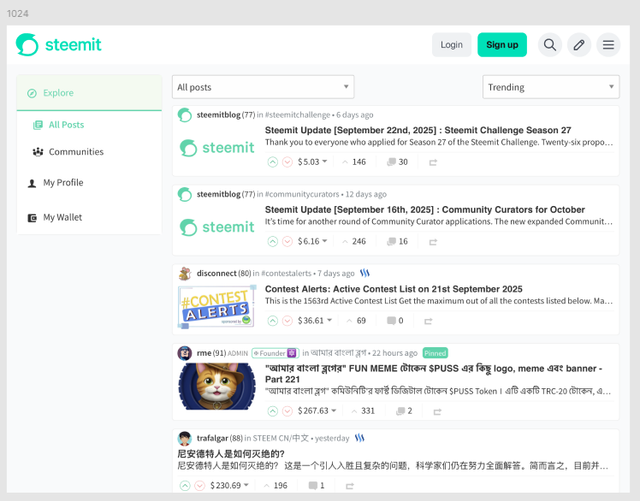Viewport: 640px width, 501px height.
Task: Open Steemit Challenge Season 27 post title
Action: (418, 130)
